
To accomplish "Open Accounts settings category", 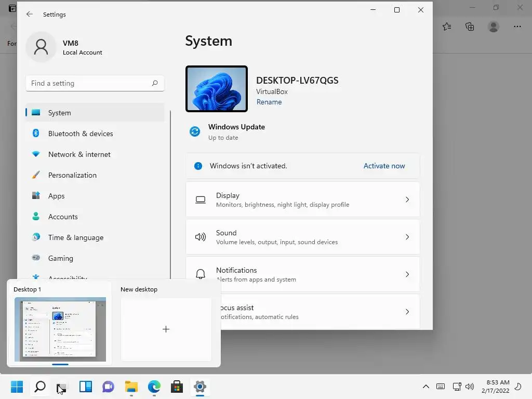I will tap(95, 217).
